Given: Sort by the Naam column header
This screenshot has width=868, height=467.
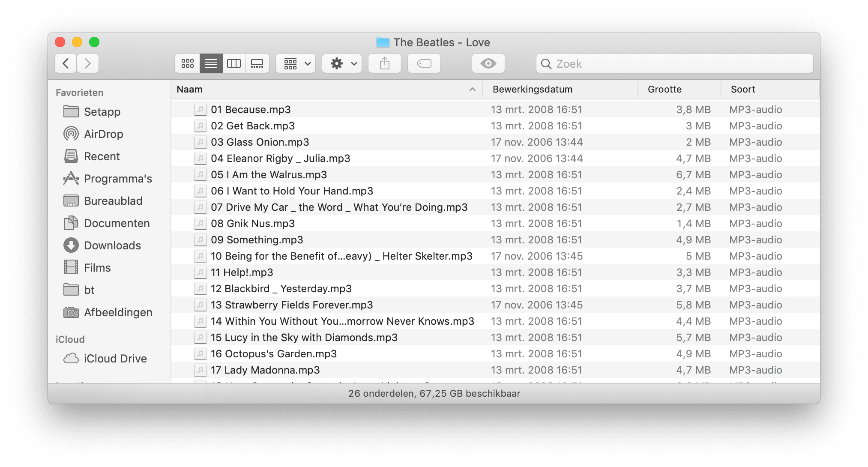Looking at the screenshot, I should point(326,89).
